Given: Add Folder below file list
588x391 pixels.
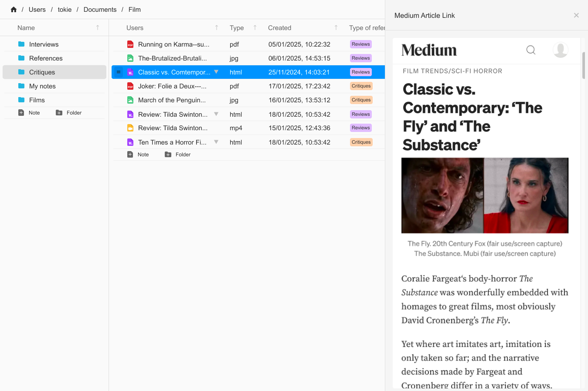Looking at the screenshot, I should [x=178, y=155].
